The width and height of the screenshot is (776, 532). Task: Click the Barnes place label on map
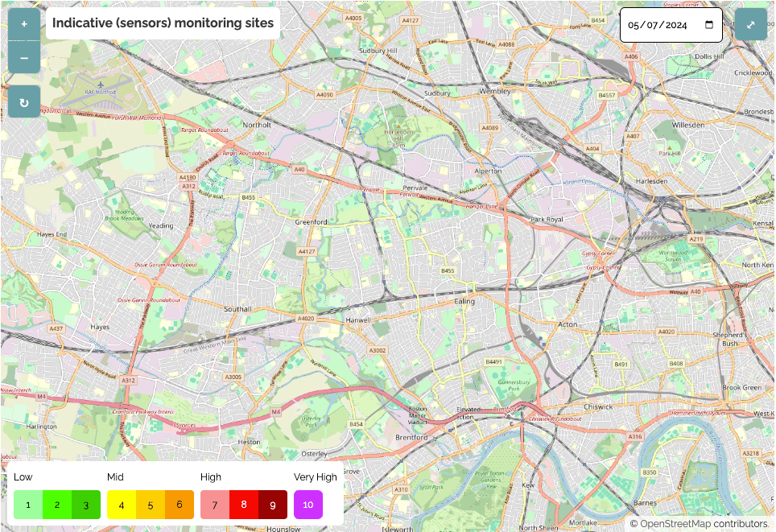click(645, 502)
